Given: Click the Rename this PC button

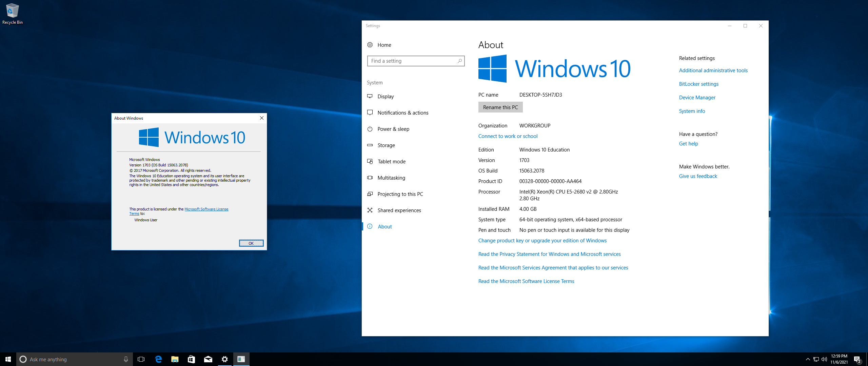Looking at the screenshot, I should [x=500, y=107].
